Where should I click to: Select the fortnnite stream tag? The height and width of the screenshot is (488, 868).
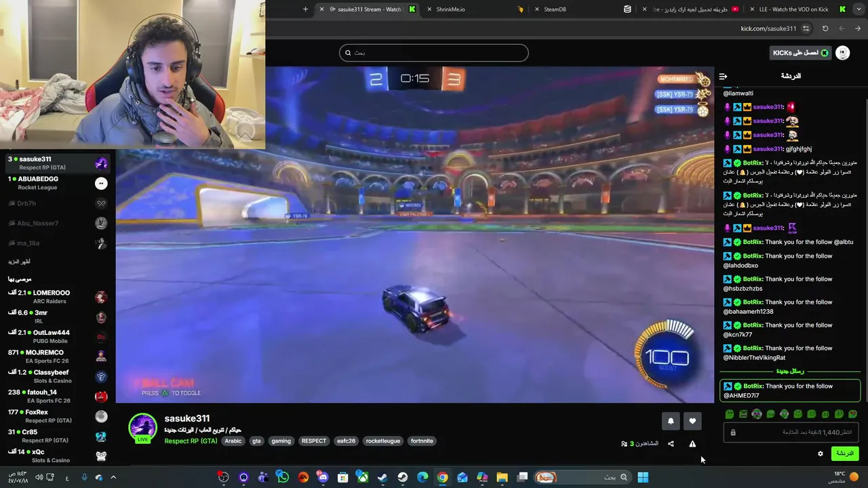(422, 441)
